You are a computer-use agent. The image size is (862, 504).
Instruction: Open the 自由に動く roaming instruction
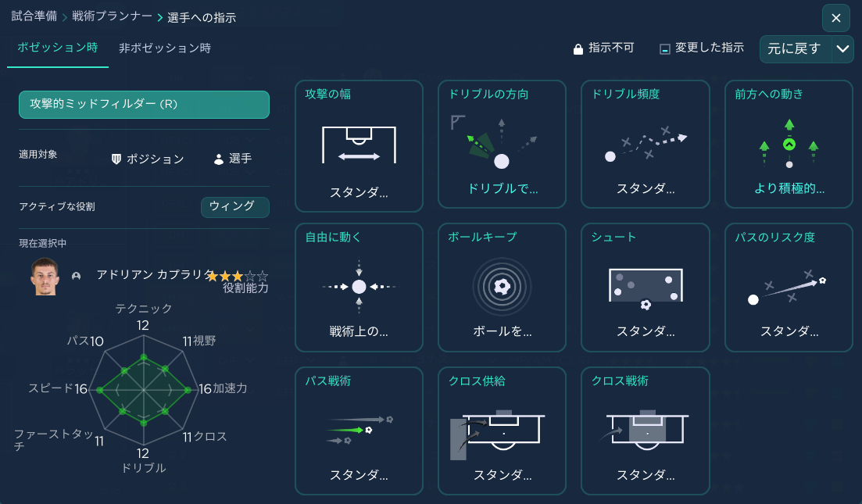pos(359,288)
